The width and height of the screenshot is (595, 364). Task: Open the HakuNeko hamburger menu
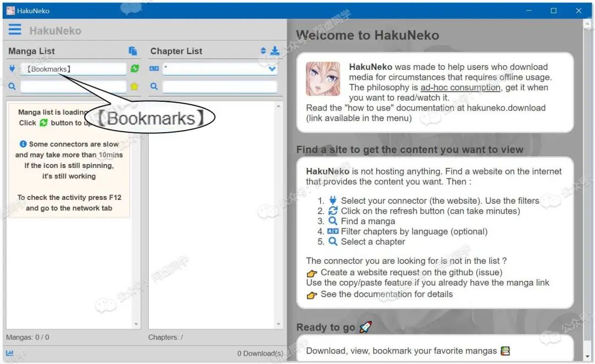point(15,29)
